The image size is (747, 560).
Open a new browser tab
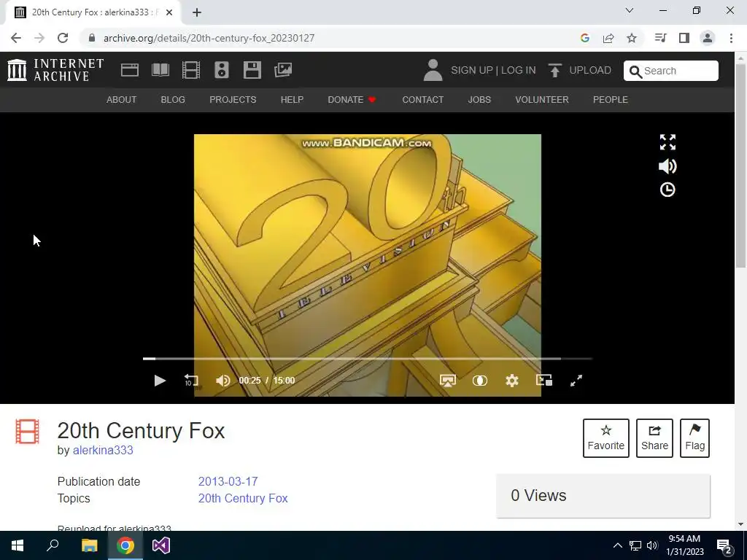[197, 12]
